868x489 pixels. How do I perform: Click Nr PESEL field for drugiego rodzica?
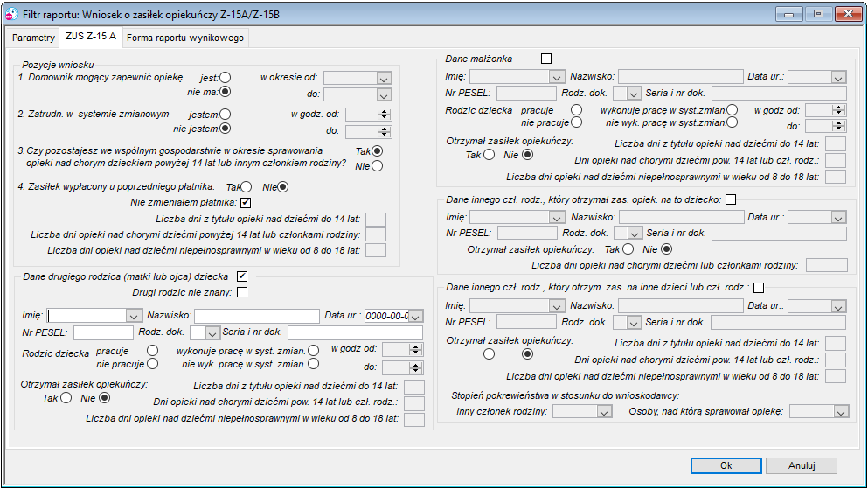[x=103, y=332]
